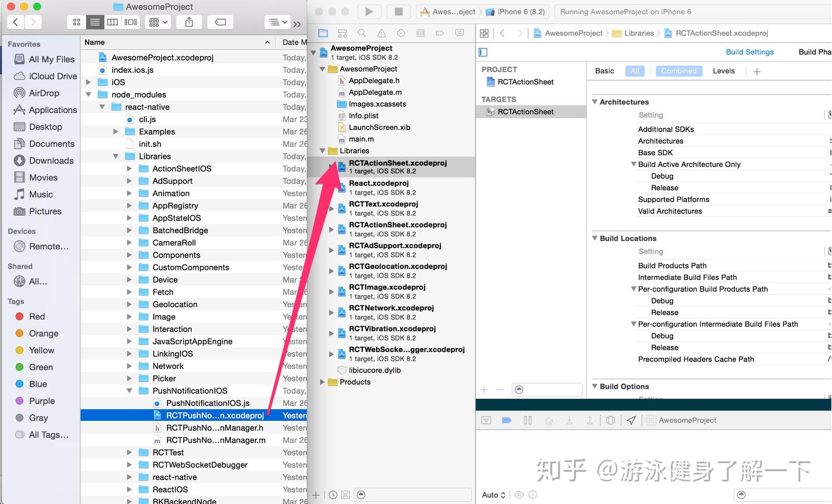Toggle the file inspector square icon
Viewport: 832px width, 504px height.
(x=483, y=52)
